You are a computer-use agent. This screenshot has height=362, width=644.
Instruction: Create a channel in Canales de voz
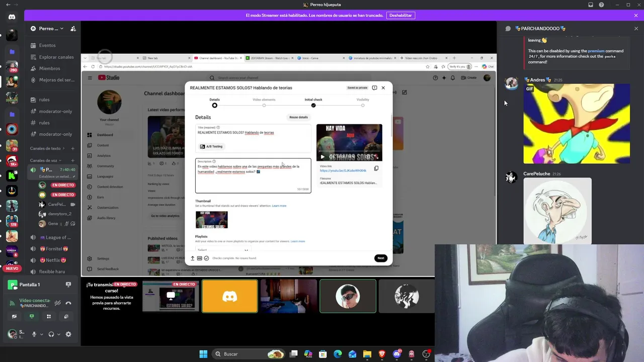click(x=73, y=160)
